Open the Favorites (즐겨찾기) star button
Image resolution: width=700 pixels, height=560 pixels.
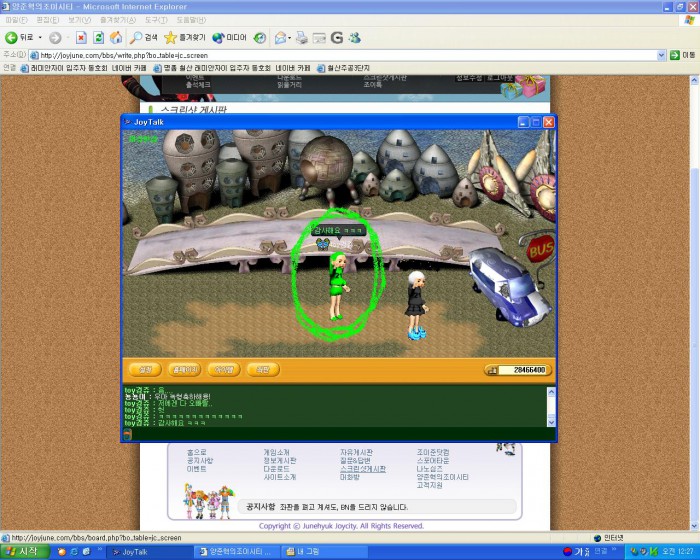(185, 37)
